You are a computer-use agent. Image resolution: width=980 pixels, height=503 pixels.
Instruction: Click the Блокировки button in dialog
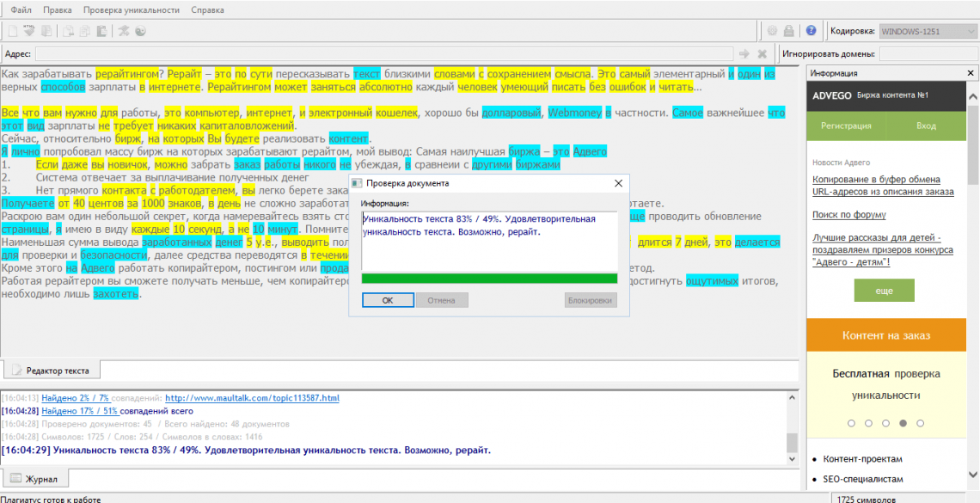click(591, 300)
